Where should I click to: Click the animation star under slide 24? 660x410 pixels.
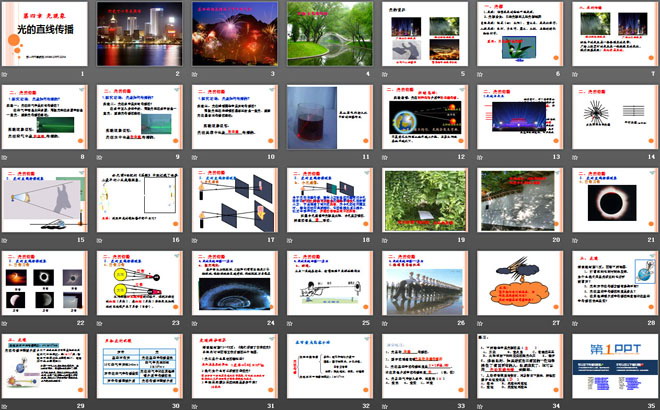click(195, 323)
